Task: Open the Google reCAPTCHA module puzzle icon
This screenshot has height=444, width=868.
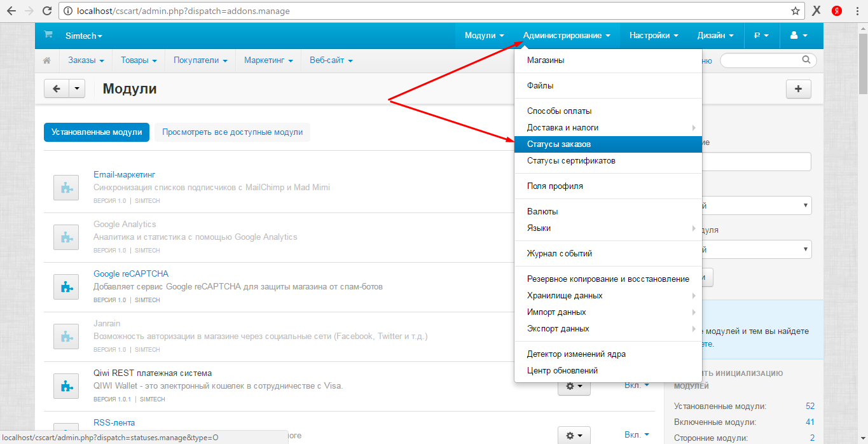Action: pos(66,287)
